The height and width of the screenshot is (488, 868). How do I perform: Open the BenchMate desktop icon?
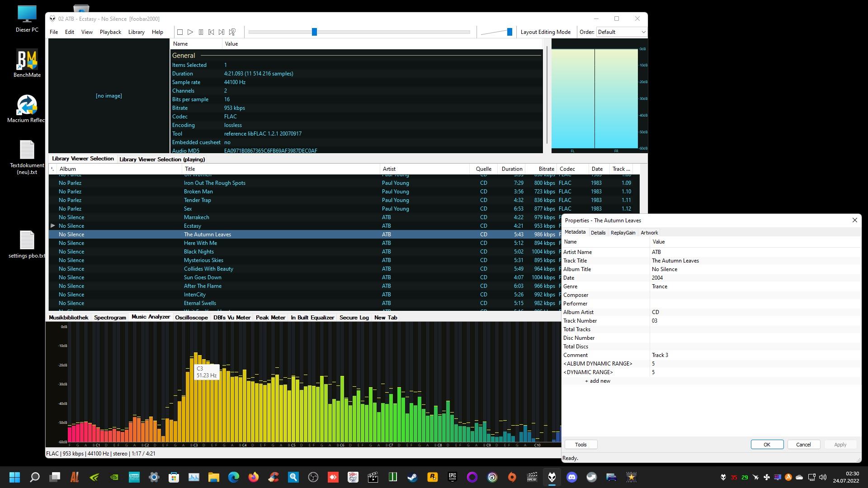pyautogui.click(x=27, y=64)
